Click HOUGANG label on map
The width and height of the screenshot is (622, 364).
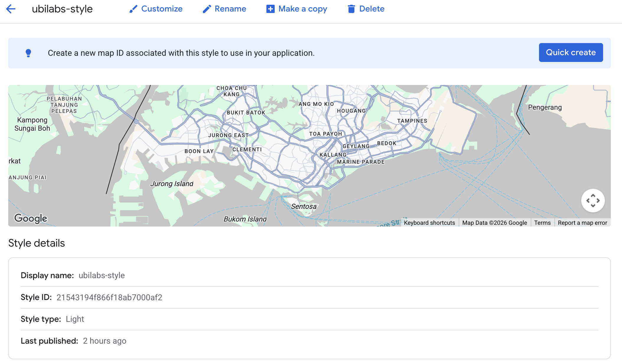coord(351,111)
